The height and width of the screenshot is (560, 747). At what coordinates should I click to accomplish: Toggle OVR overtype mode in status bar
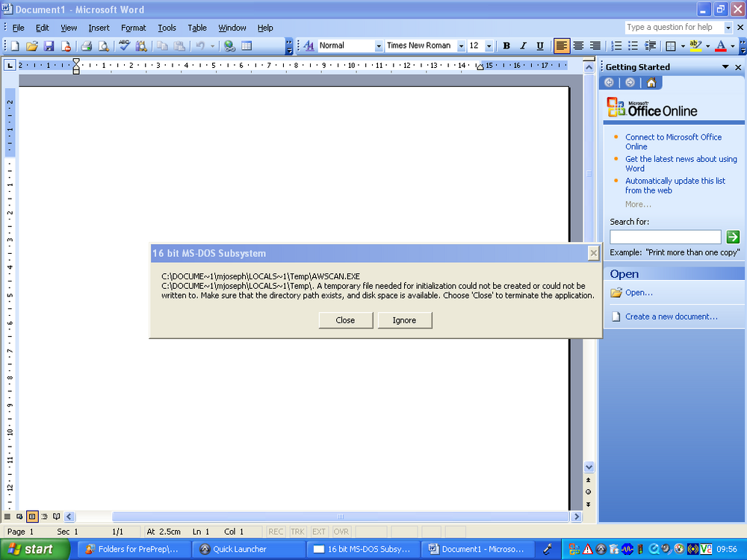tap(341, 532)
